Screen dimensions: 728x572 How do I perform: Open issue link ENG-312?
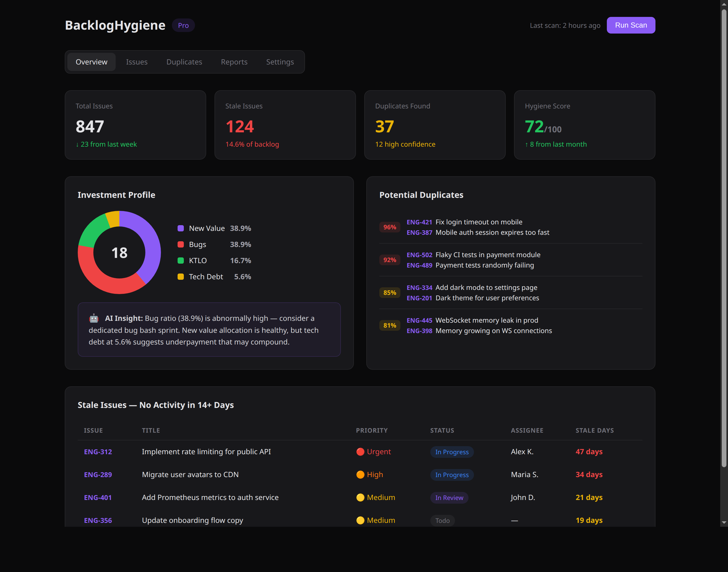98,452
